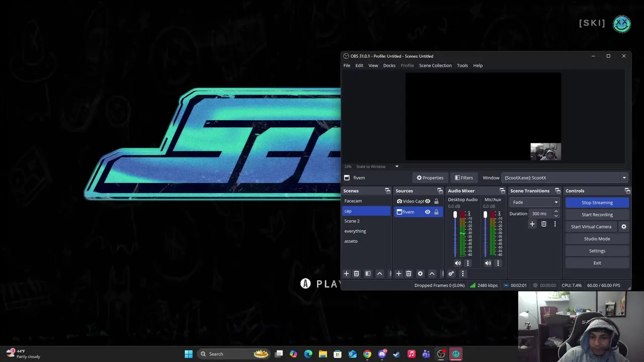Open Microsoft Edge from the taskbar

308,354
